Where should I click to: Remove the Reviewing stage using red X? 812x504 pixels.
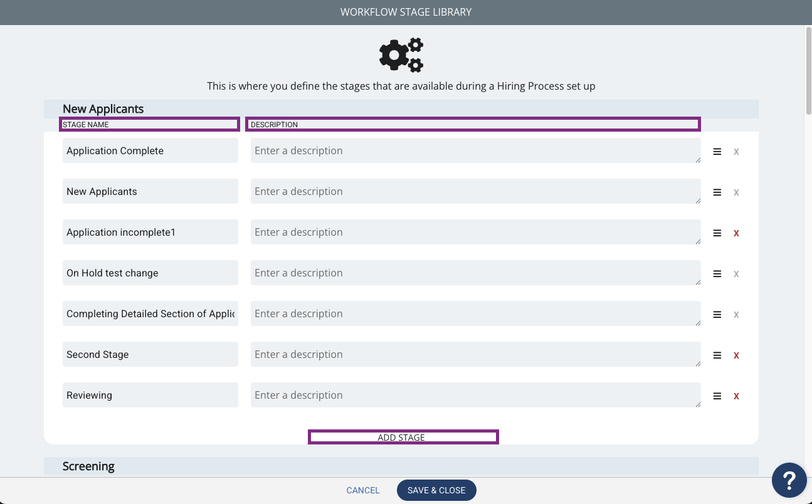736,396
